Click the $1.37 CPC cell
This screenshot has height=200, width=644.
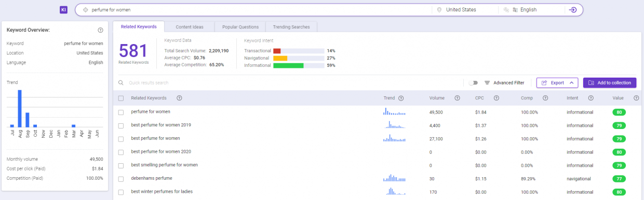point(480,125)
